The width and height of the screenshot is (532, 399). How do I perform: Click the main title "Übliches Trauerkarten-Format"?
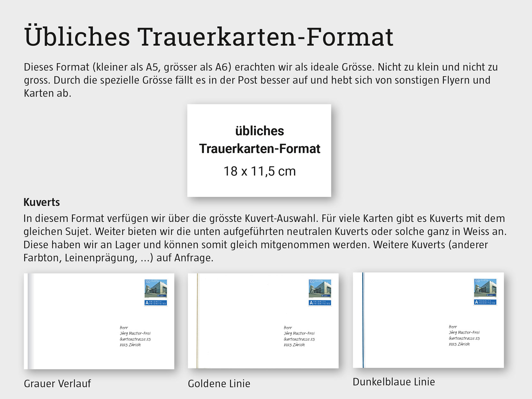coord(209,37)
